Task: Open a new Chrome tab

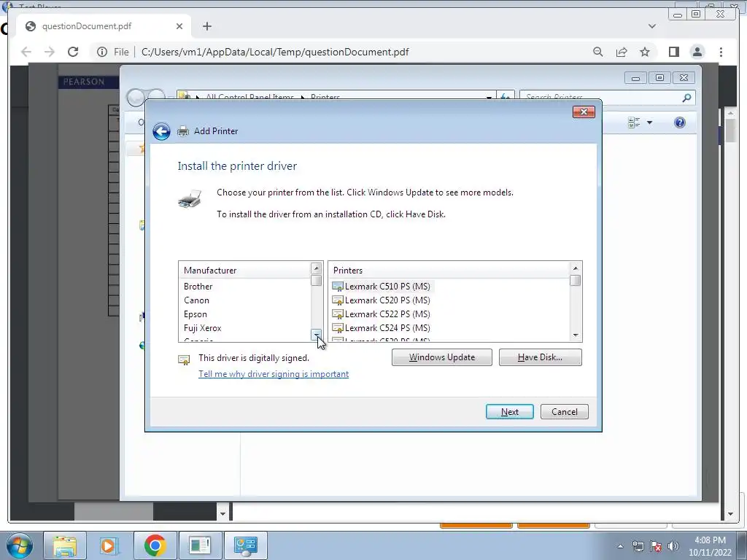Action: [206, 26]
